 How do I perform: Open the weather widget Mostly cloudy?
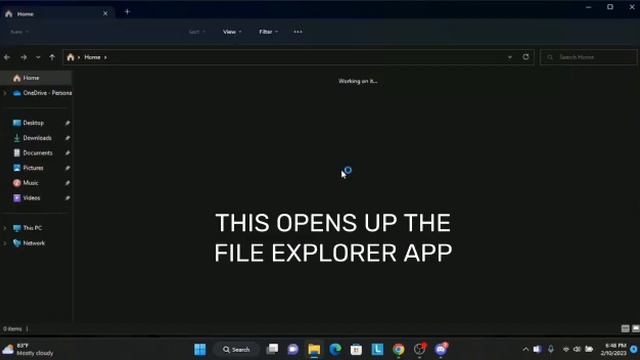[x=28, y=349]
